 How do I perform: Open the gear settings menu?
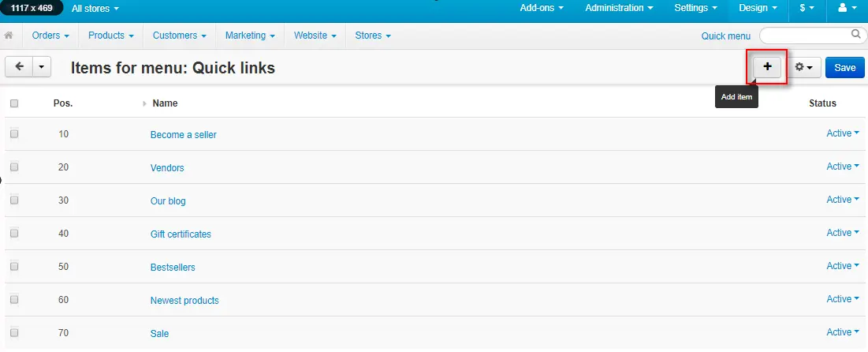click(803, 68)
